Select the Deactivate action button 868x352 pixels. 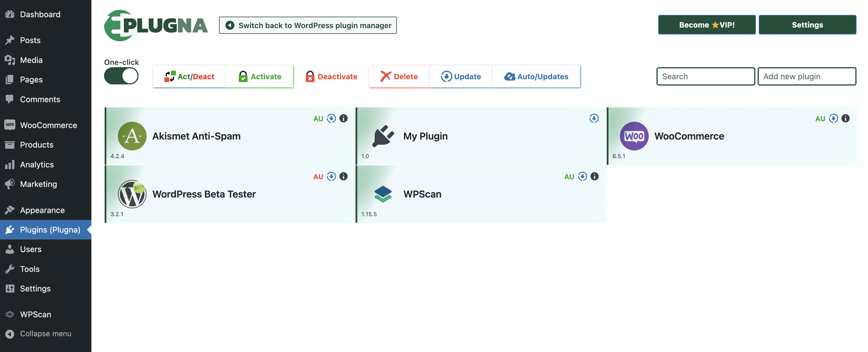331,77
